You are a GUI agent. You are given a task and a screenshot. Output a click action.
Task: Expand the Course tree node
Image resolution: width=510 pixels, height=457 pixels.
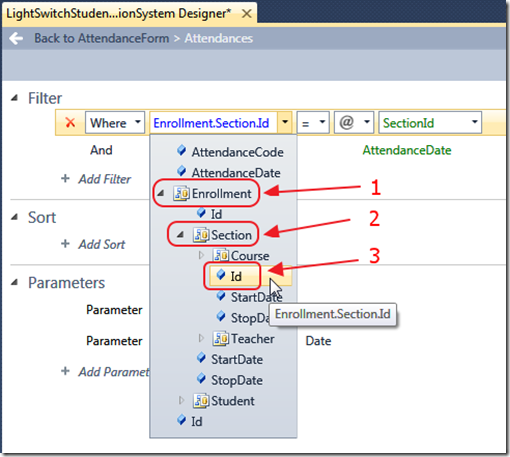point(201,255)
